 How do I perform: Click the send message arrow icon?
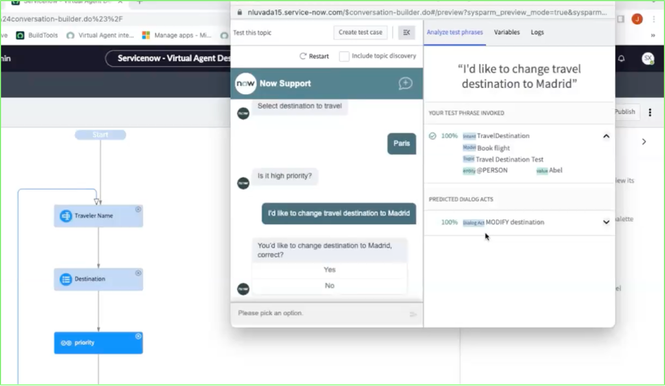413,314
